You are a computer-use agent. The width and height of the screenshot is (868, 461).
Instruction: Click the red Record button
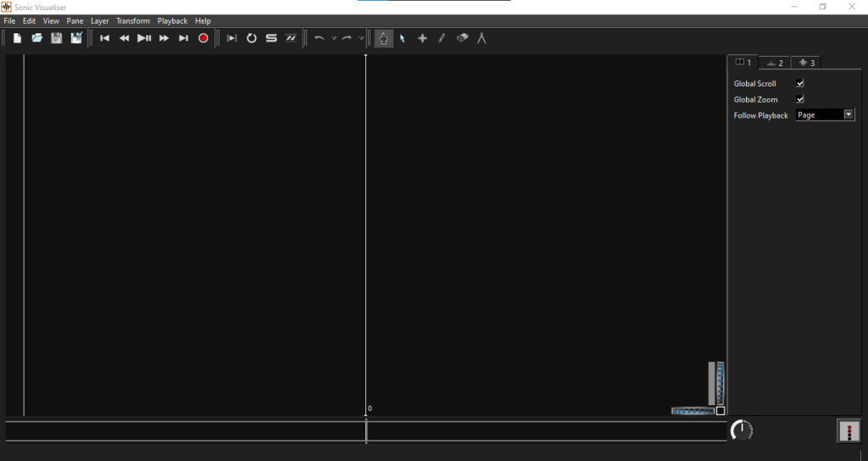(x=203, y=38)
